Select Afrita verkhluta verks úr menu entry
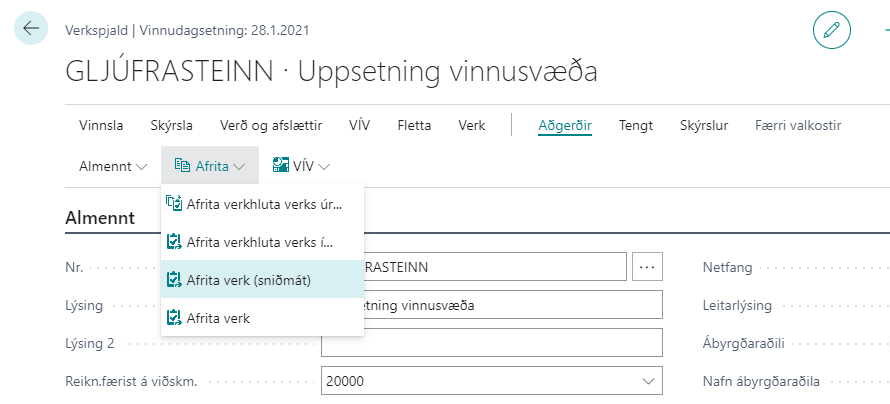The height and width of the screenshot is (404, 890). click(x=263, y=204)
